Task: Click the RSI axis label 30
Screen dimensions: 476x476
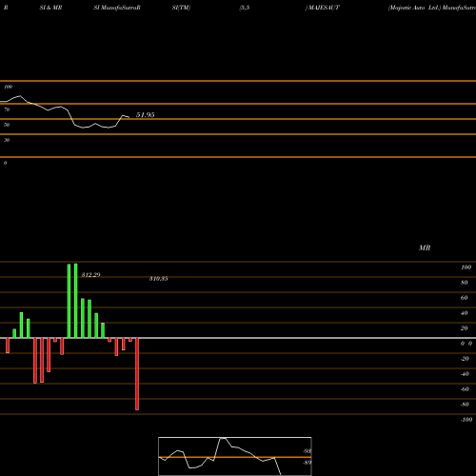Action: click(x=7, y=140)
